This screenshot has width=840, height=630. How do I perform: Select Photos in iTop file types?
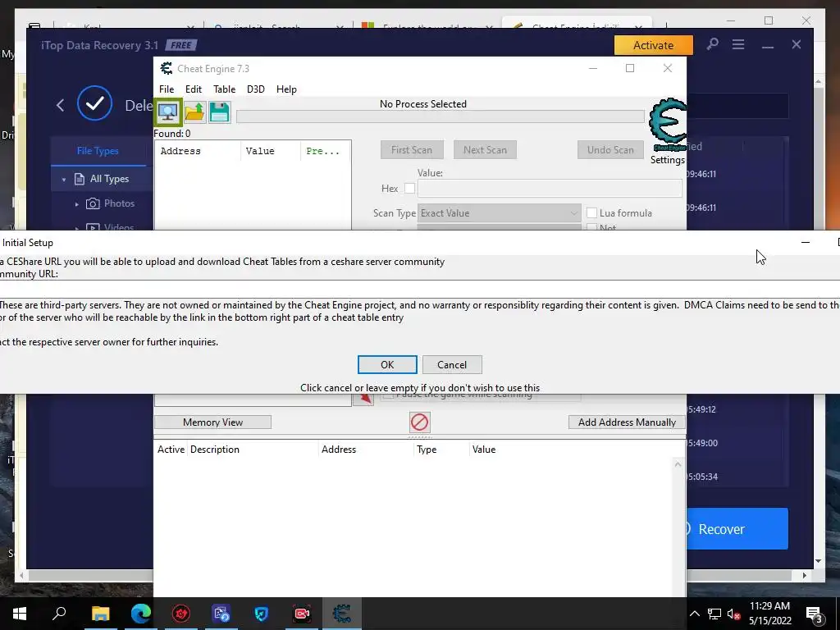tap(119, 203)
